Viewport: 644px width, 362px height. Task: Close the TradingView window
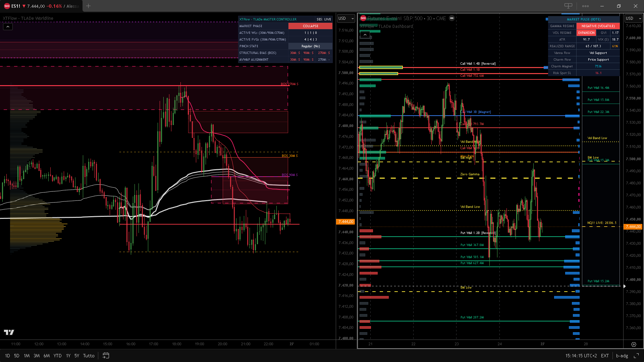[x=636, y=6]
